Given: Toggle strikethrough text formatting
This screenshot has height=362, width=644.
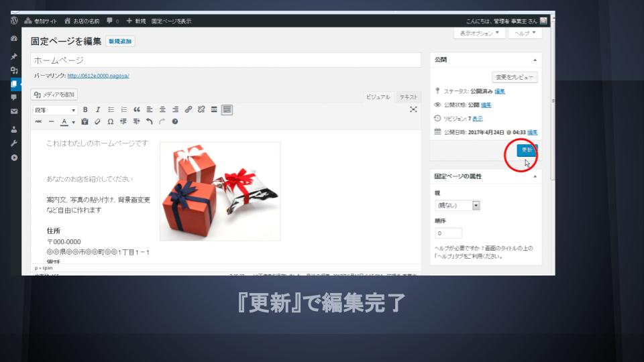Looking at the screenshot, I should (x=38, y=122).
